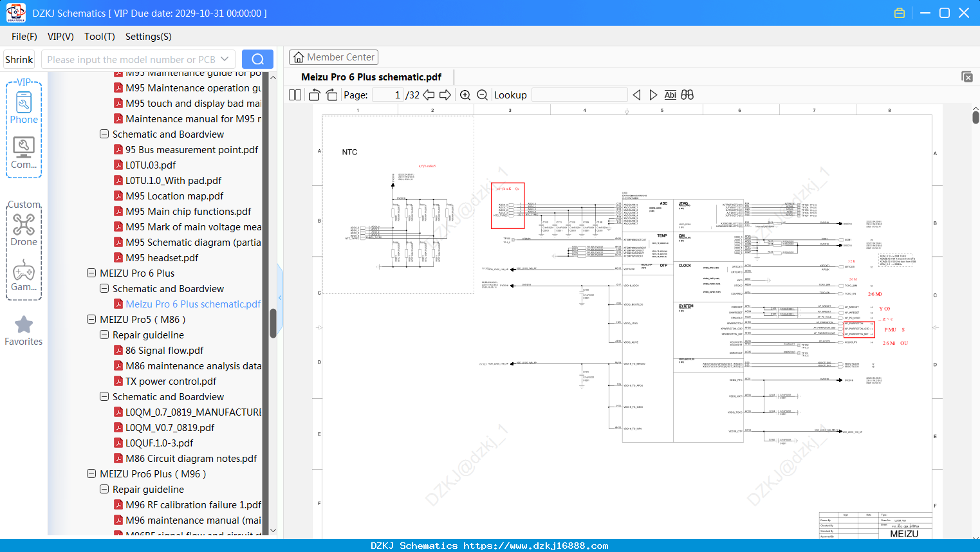Select the Meizu Pro 6 Plus schematic.pdf tab
This screenshot has height=552, width=980.
(x=371, y=77)
